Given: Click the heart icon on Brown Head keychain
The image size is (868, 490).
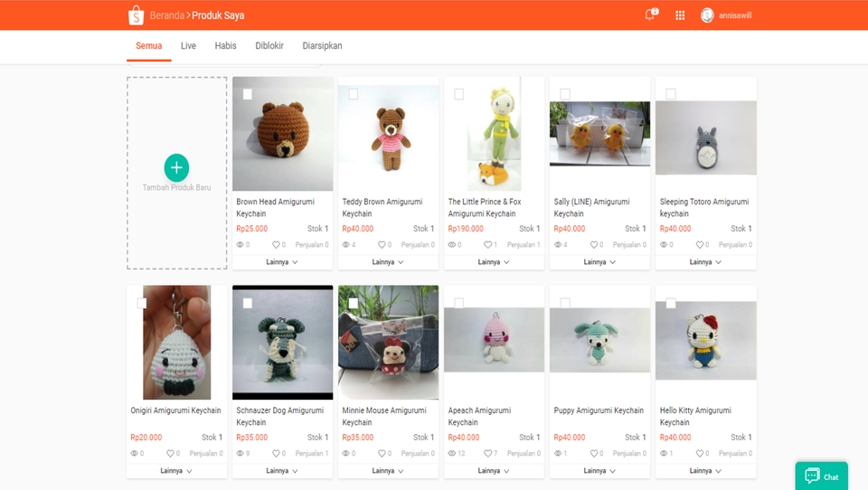Looking at the screenshot, I should (x=276, y=245).
